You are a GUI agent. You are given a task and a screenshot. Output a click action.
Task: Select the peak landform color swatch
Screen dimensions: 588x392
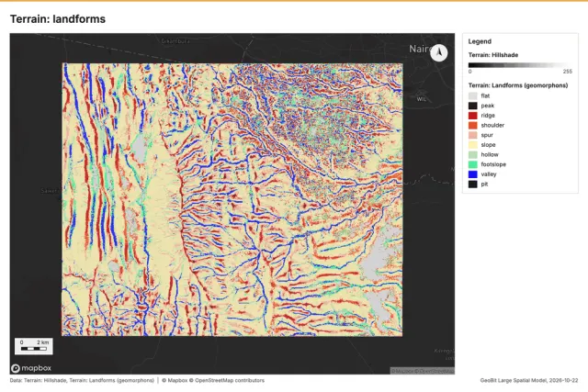pos(473,106)
